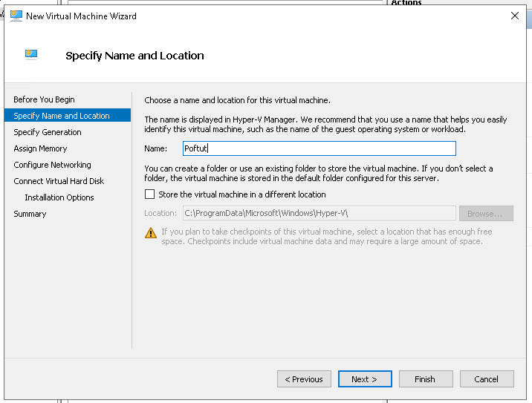Click the Previous button
This screenshot has height=403, width=532.
(x=304, y=379)
